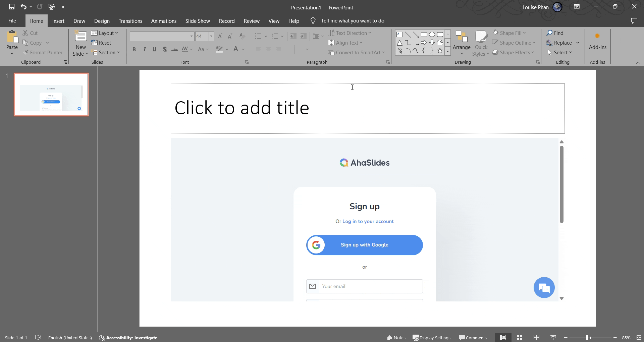The image size is (644, 342).
Task: Align text left
Action: 258,50
